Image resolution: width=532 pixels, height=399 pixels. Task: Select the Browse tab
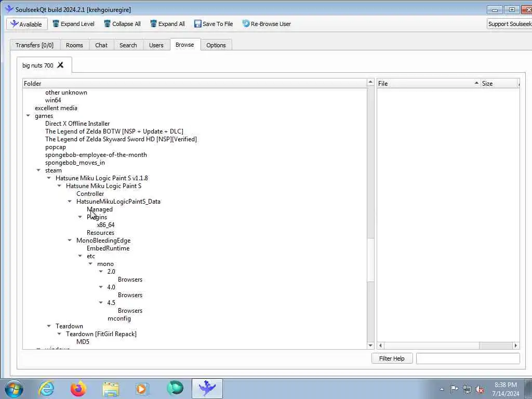click(185, 45)
